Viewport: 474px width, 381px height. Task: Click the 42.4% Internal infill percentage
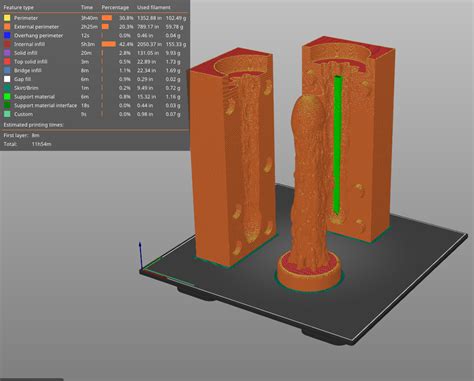126,44
